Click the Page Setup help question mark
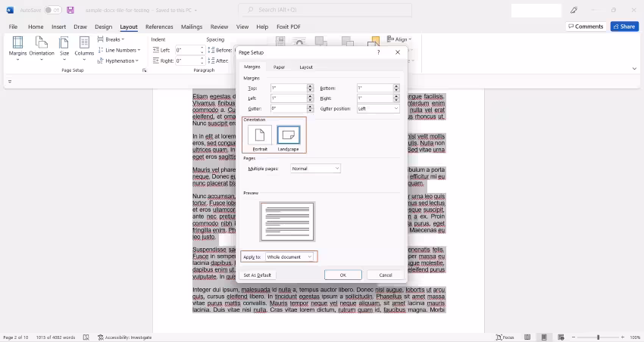The width and height of the screenshot is (644, 342). point(378,52)
